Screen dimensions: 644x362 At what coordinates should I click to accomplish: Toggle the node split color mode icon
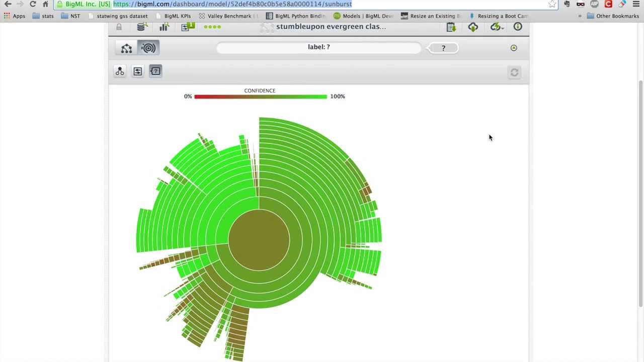120,71
